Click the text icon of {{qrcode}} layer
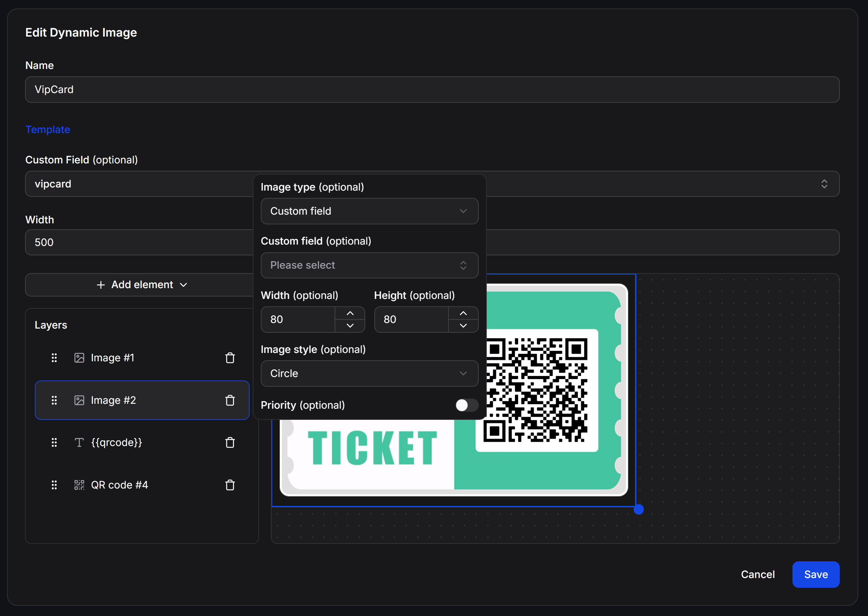The image size is (868, 616). [x=79, y=442]
